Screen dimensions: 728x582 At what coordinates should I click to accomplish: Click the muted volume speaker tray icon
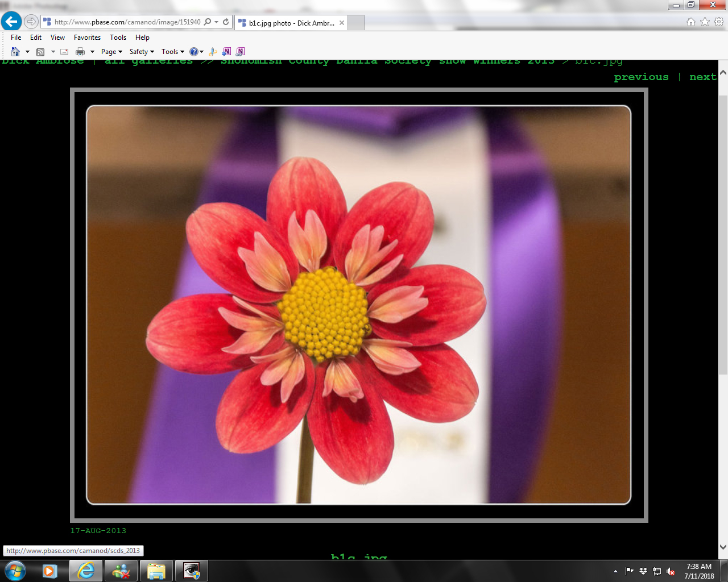671,571
